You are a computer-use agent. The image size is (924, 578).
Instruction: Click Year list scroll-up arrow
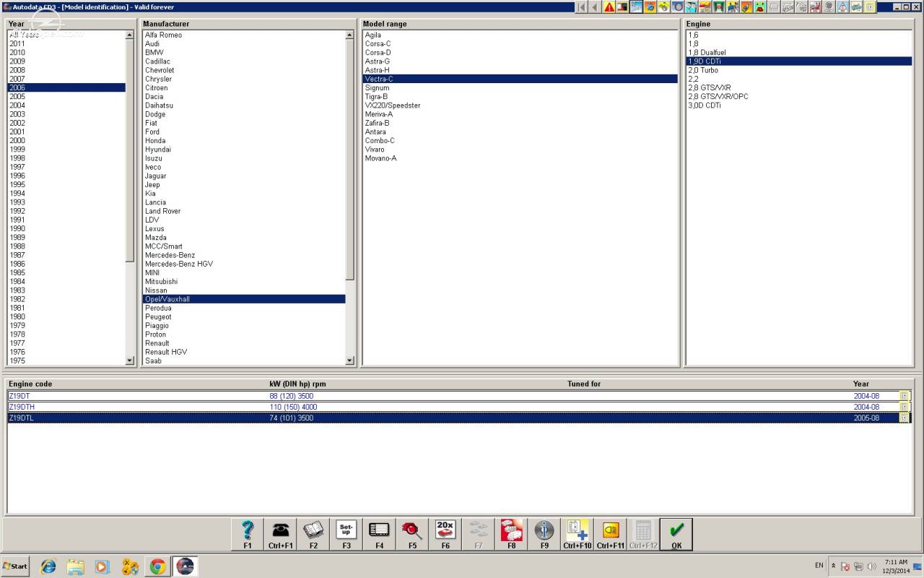click(x=130, y=35)
